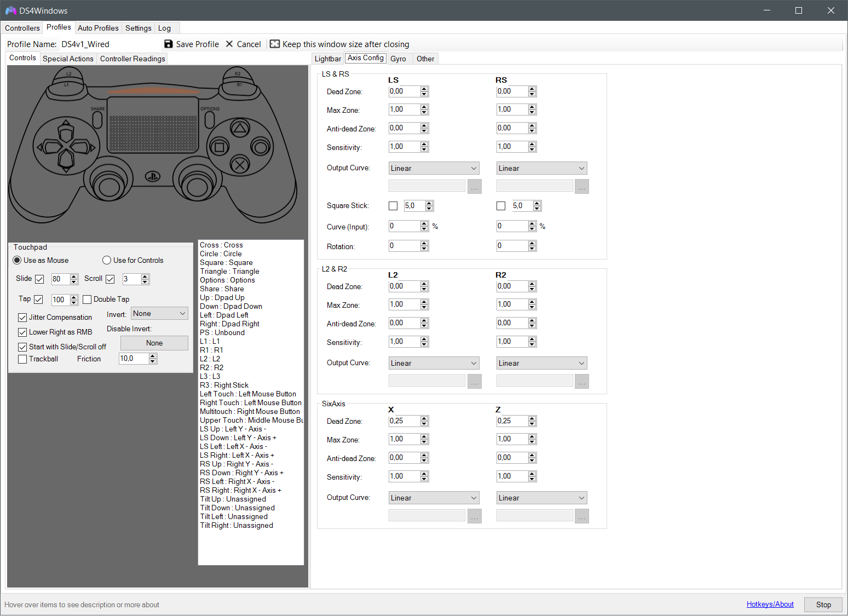
Task: Click the Disable Invert None button
Action: 154,343
